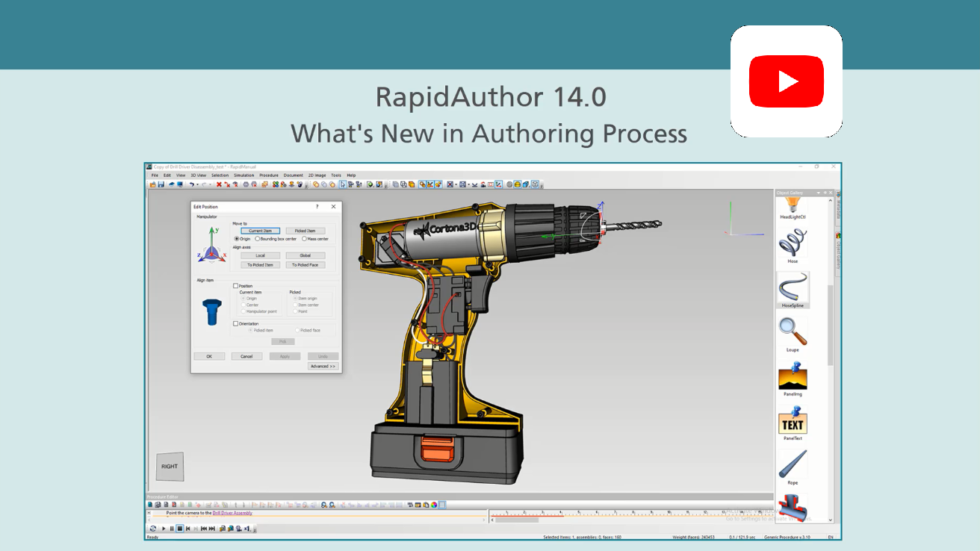Click the Save toolbar icon
980x551 pixels.
click(161, 184)
